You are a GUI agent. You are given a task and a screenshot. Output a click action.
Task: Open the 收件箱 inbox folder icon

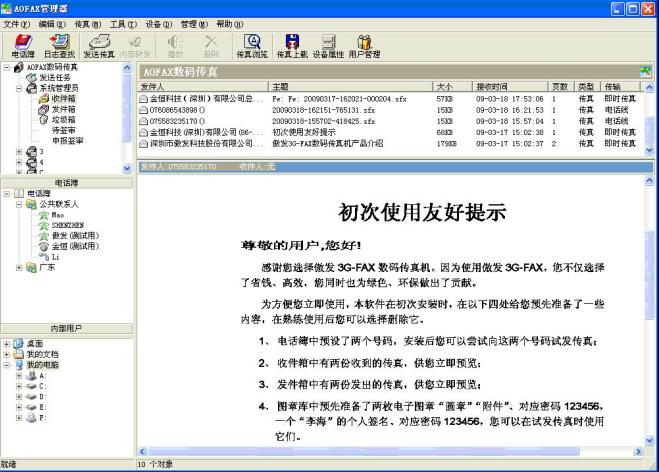pyautogui.click(x=44, y=99)
